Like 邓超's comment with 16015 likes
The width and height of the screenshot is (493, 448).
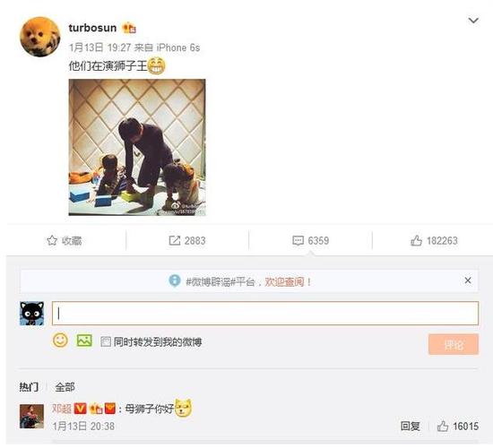[458, 426]
